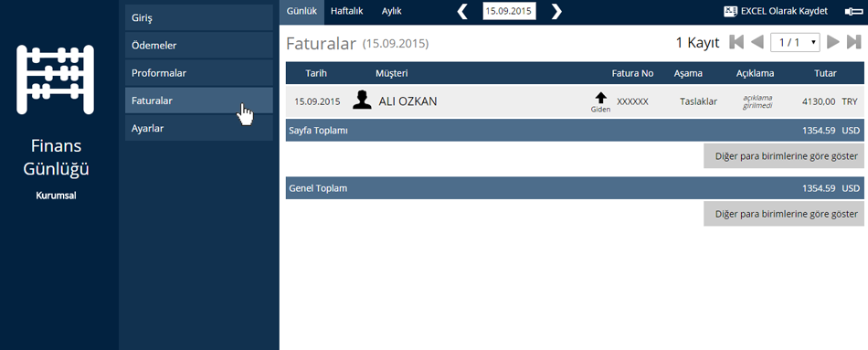
Task: Click Taslaklar stage cell
Action: [699, 101]
